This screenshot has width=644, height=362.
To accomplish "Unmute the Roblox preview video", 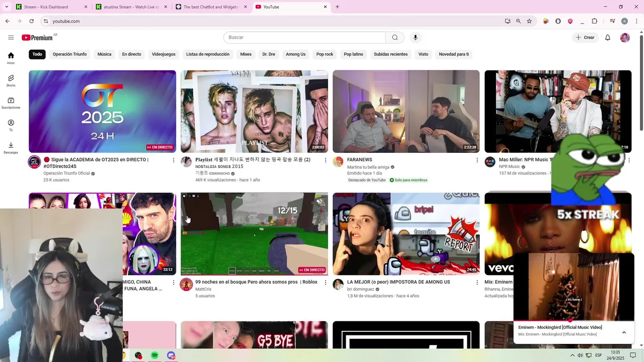I will 319,201.
